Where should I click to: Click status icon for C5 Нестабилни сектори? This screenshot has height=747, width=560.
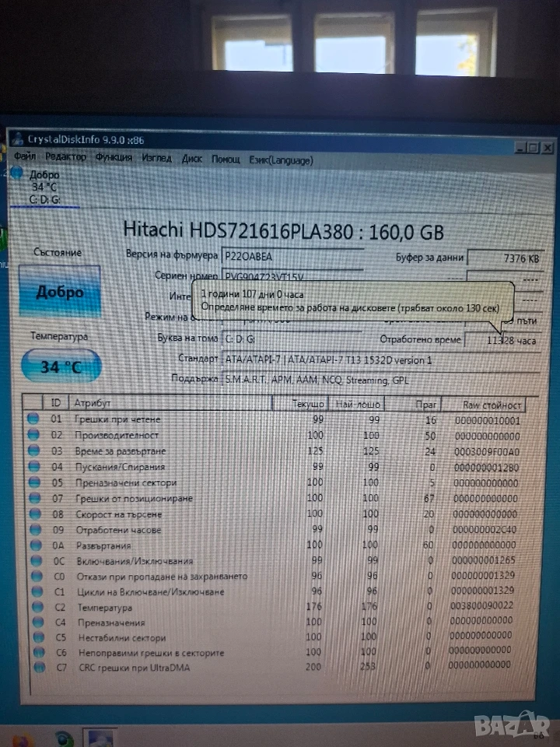(x=39, y=637)
